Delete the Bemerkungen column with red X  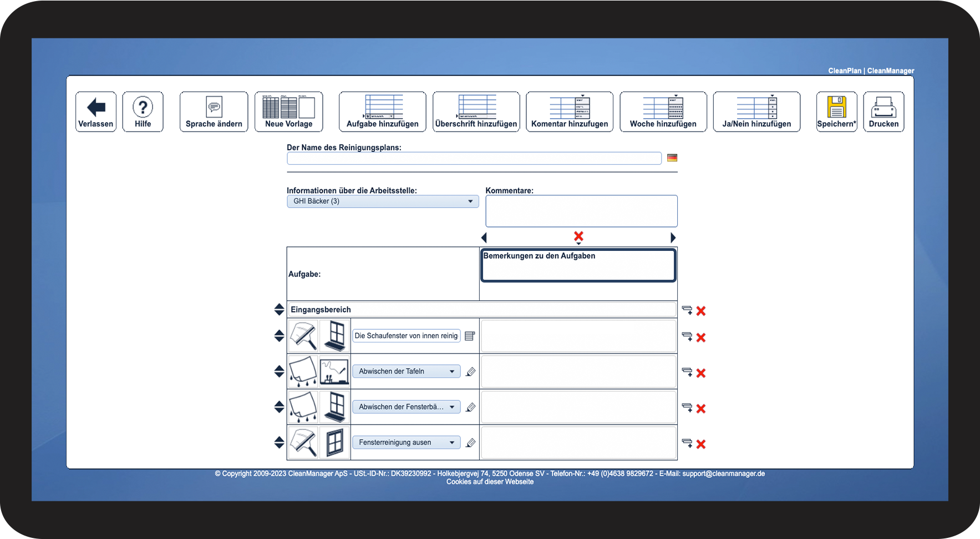(578, 236)
